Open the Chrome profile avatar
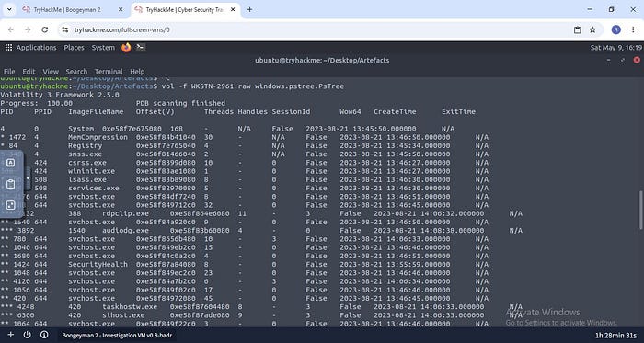Image resolution: width=644 pixels, height=343 pixels. (616, 29)
